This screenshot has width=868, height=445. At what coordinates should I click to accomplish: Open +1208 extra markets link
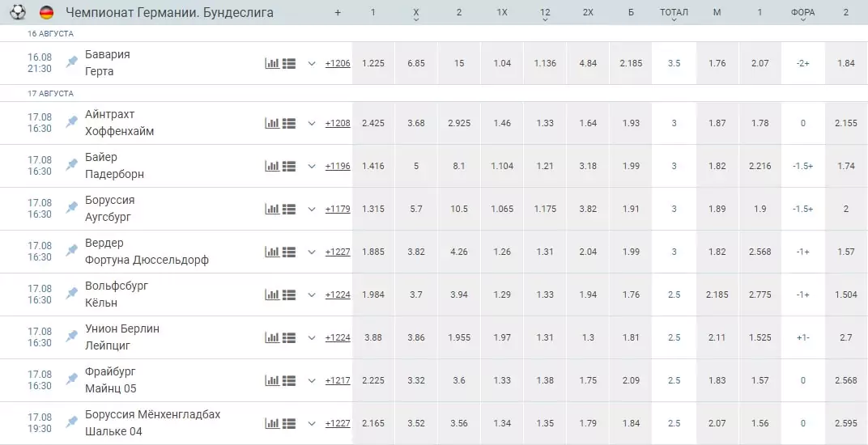click(338, 123)
